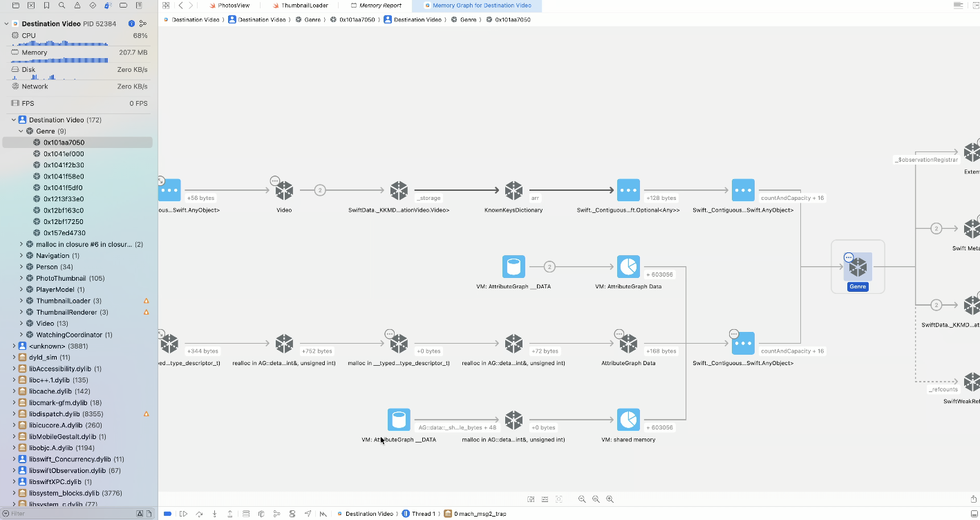Expand the <unknown> (3881) group
The image size is (980, 520).
click(14, 346)
